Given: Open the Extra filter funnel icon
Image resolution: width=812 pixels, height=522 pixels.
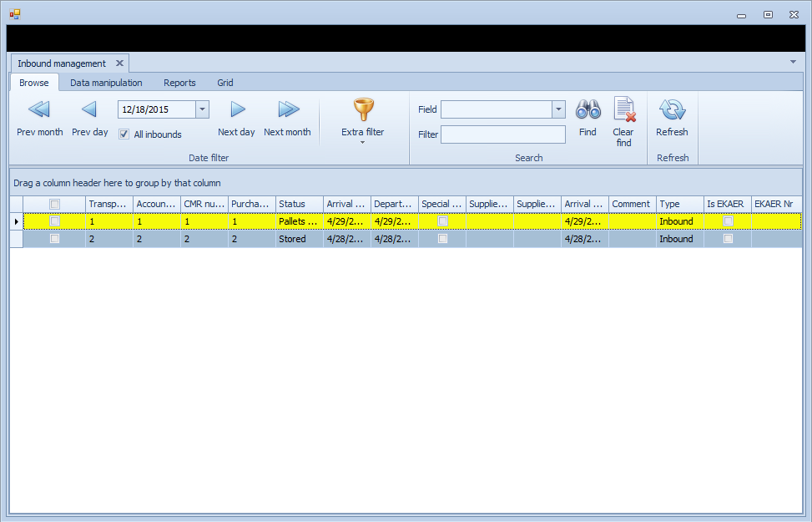Looking at the screenshot, I should pos(363,109).
